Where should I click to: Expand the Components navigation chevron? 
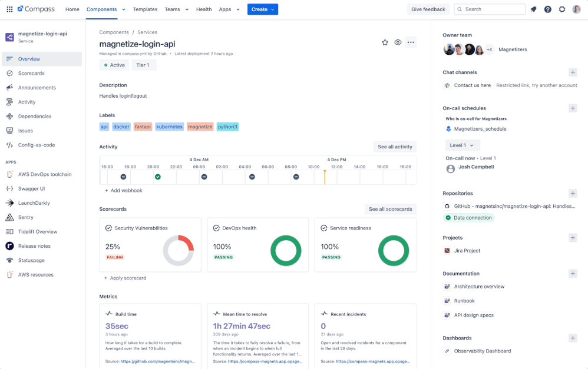[x=123, y=9]
